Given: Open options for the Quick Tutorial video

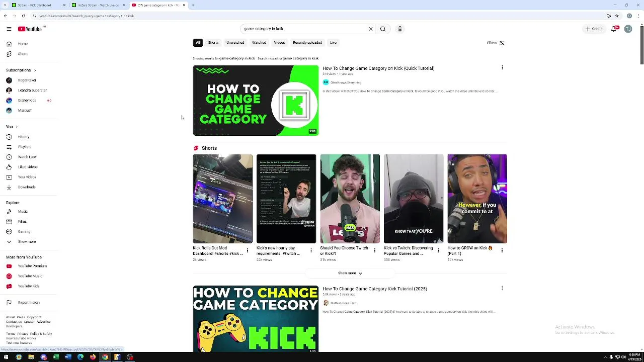Looking at the screenshot, I should [x=502, y=67].
